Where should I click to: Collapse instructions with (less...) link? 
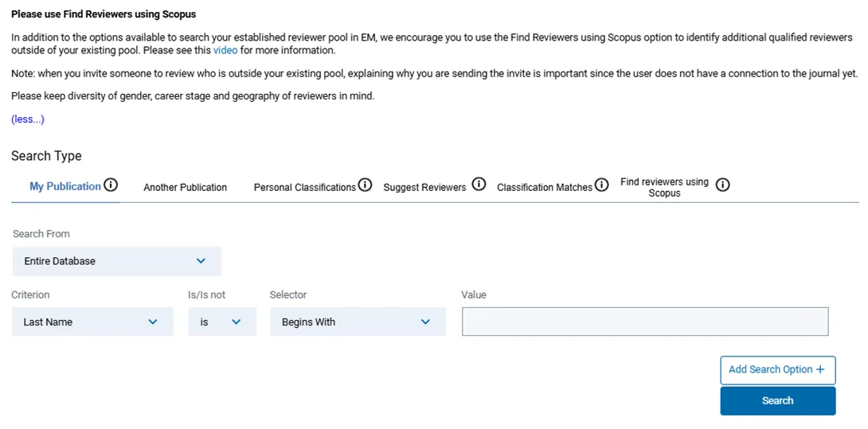tap(28, 119)
